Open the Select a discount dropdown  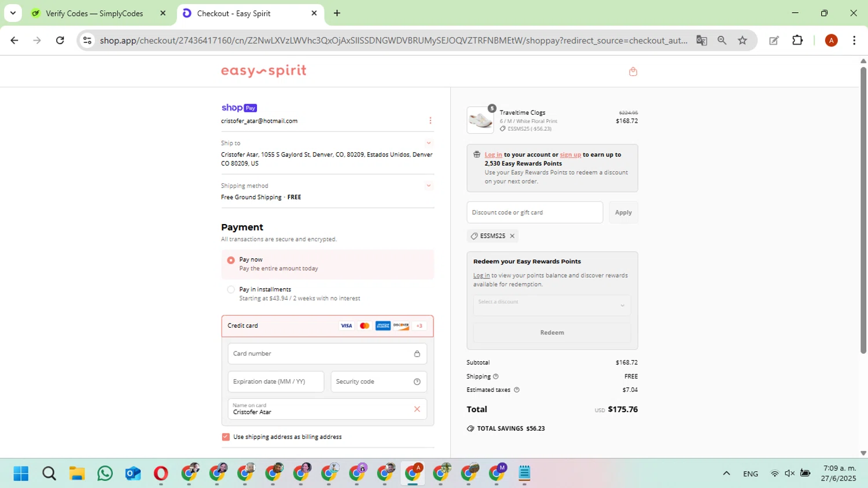pos(552,305)
